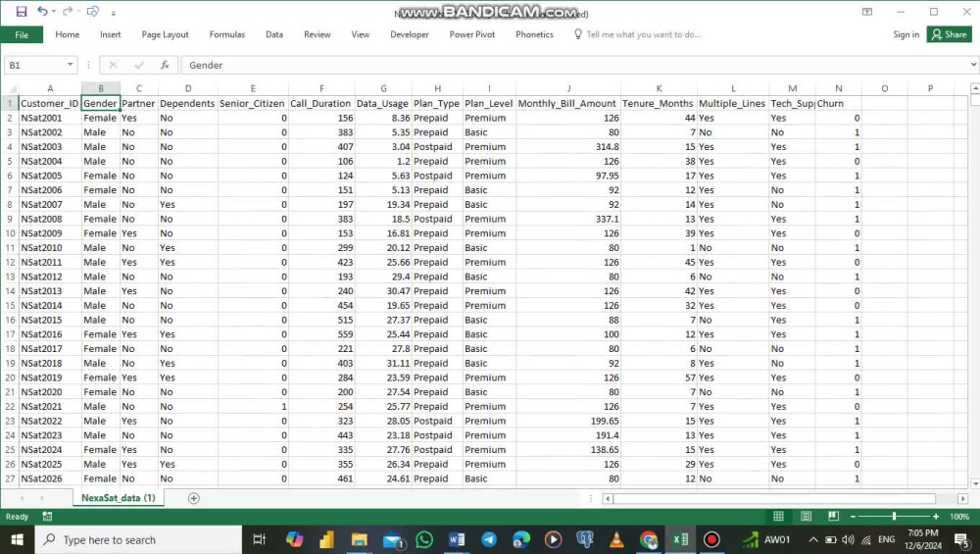Open VLC media player from taskbar
The width and height of the screenshot is (980, 554).
pyautogui.click(x=616, y=539)
